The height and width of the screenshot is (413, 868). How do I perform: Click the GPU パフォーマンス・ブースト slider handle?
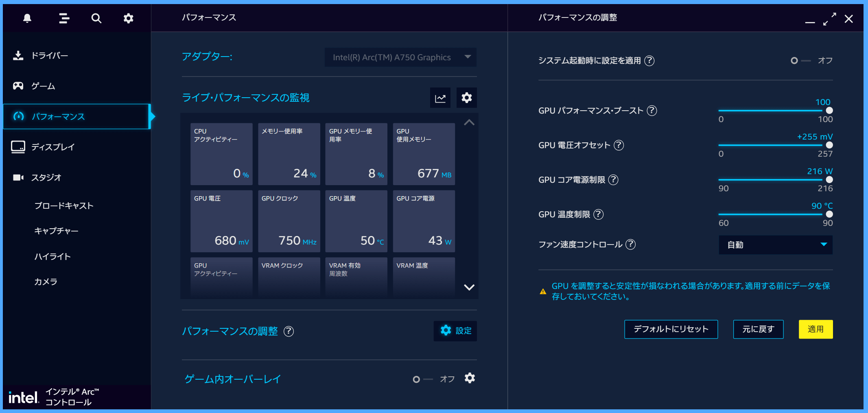pos(829,111)
